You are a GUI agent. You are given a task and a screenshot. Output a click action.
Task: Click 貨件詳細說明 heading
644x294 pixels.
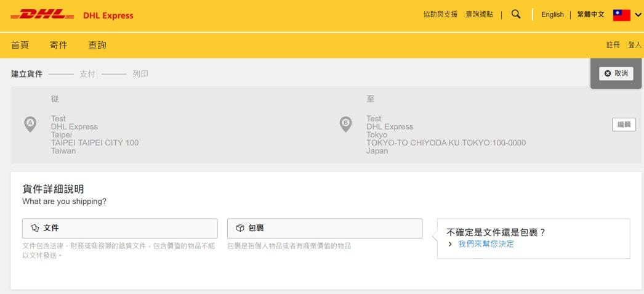53,189
